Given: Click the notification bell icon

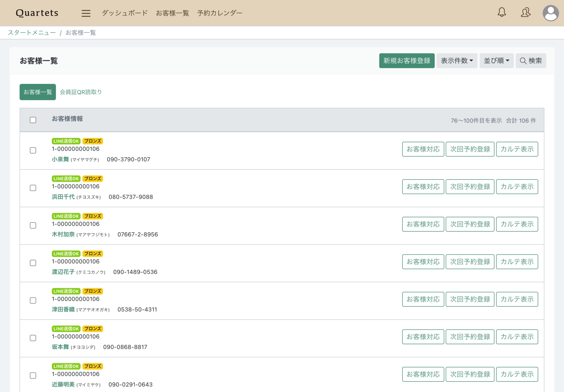Looking at the screenshot, I should (x=502, y=12).
